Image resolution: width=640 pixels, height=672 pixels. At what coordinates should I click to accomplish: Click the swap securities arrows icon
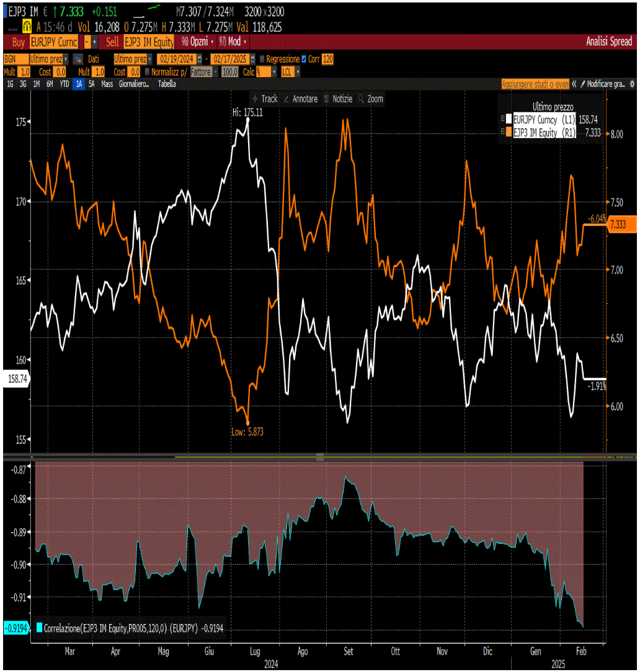(x=78, y=59)
